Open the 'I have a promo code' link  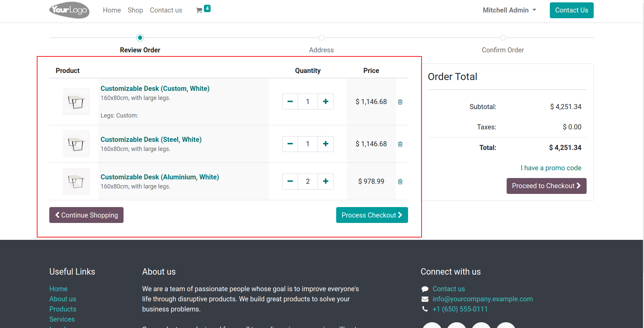point(551,168)
